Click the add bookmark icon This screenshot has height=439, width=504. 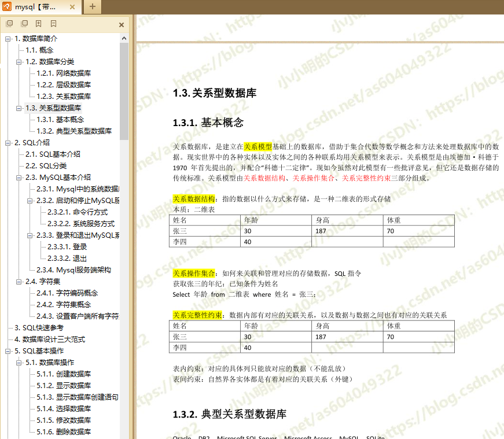[x=39, y=24]
